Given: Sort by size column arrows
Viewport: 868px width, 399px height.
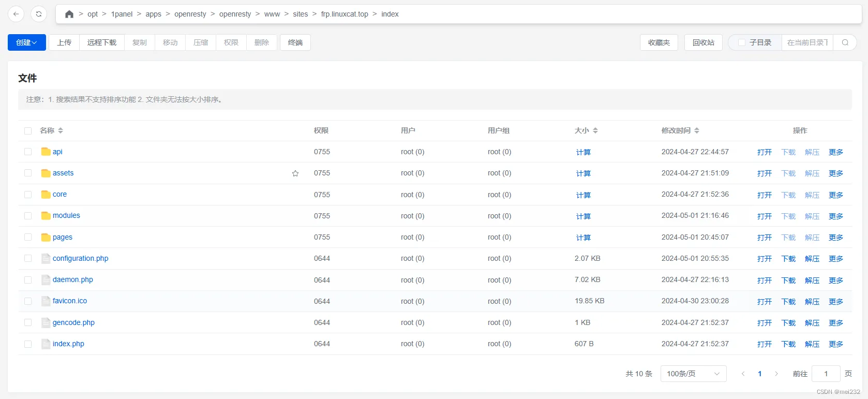Looking at the screenshot, I should (595, 130).
